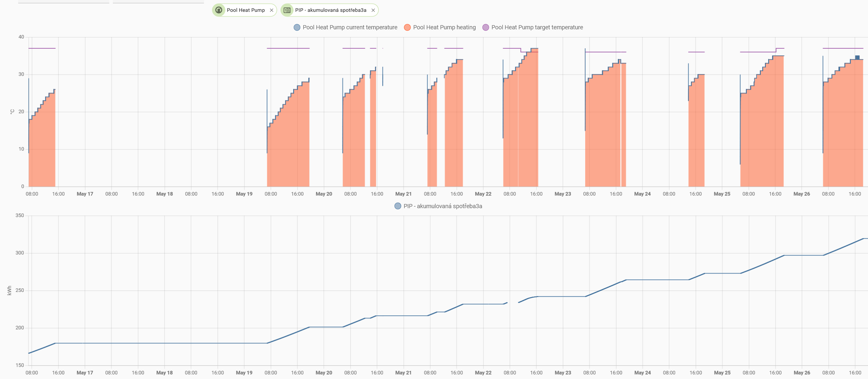Click the gap in the energy line on May 22

pos(513,302)
